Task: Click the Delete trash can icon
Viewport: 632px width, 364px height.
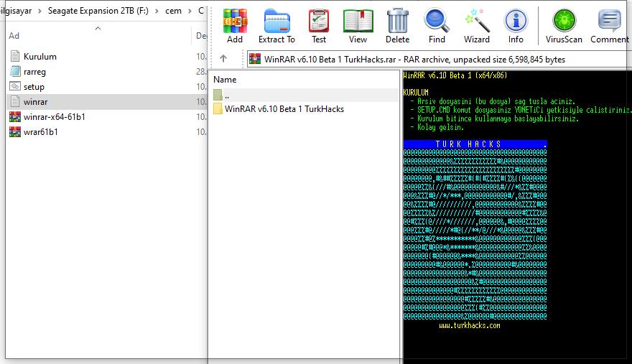Action: click(397, 26)
